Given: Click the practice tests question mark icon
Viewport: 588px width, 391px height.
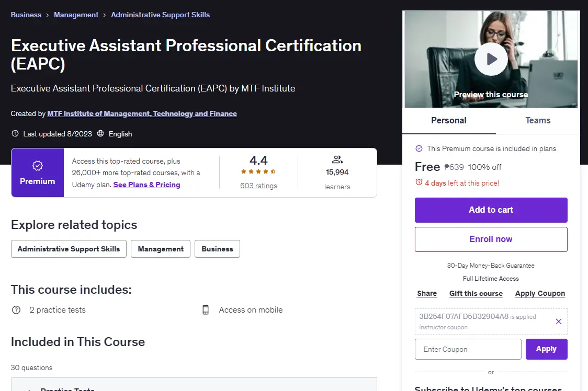Looking at the screenshot, I should tap(16, 310).
